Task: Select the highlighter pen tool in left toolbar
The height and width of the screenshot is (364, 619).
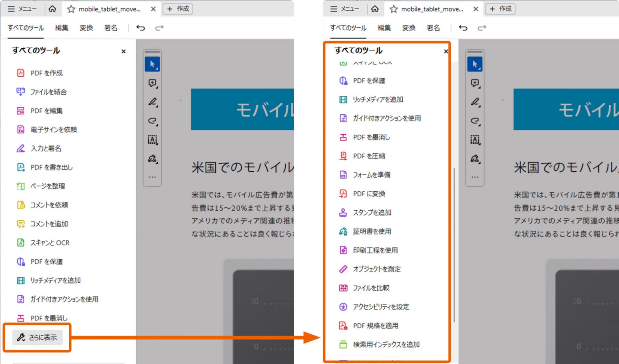Action: click(152, 102)
